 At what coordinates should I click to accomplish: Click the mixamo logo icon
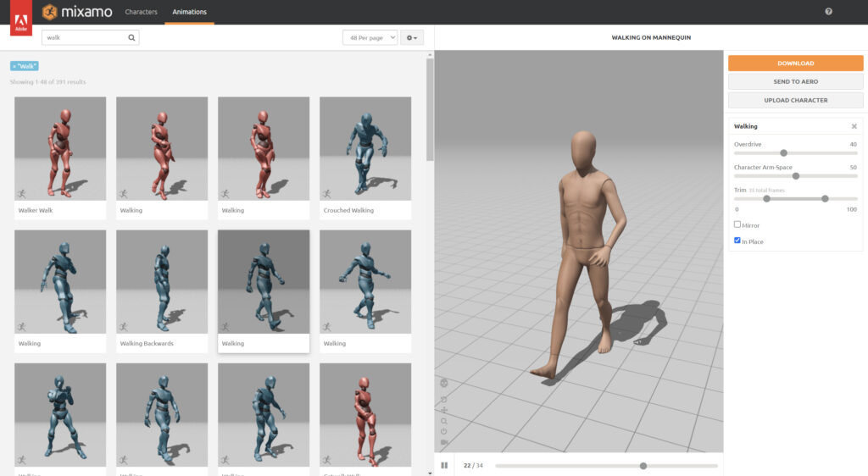[51, 12]
